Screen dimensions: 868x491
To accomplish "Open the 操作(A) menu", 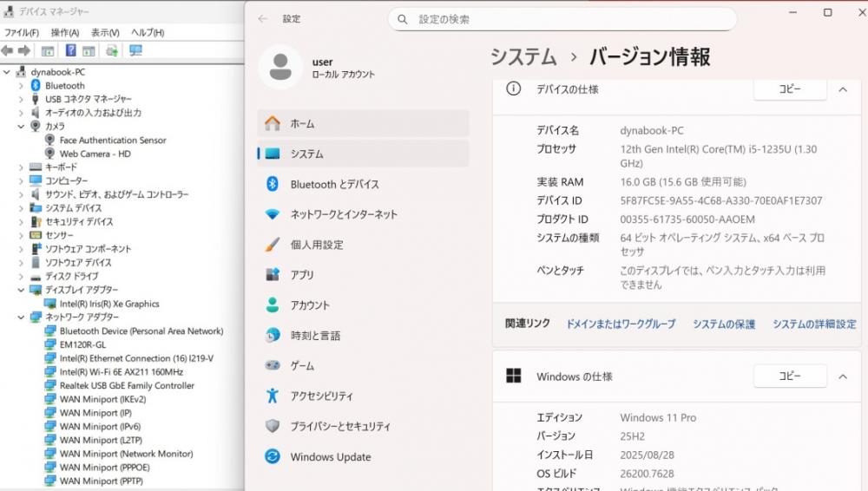I will [65, 33].
